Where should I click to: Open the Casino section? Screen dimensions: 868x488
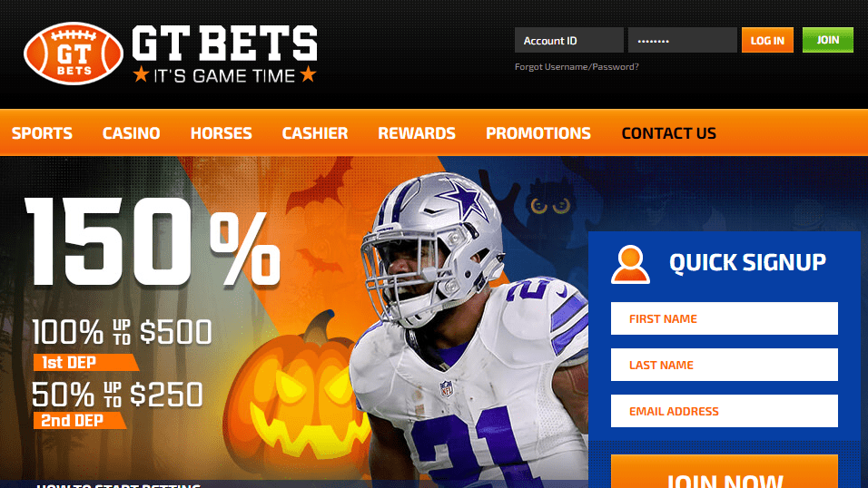coord(131,133)
